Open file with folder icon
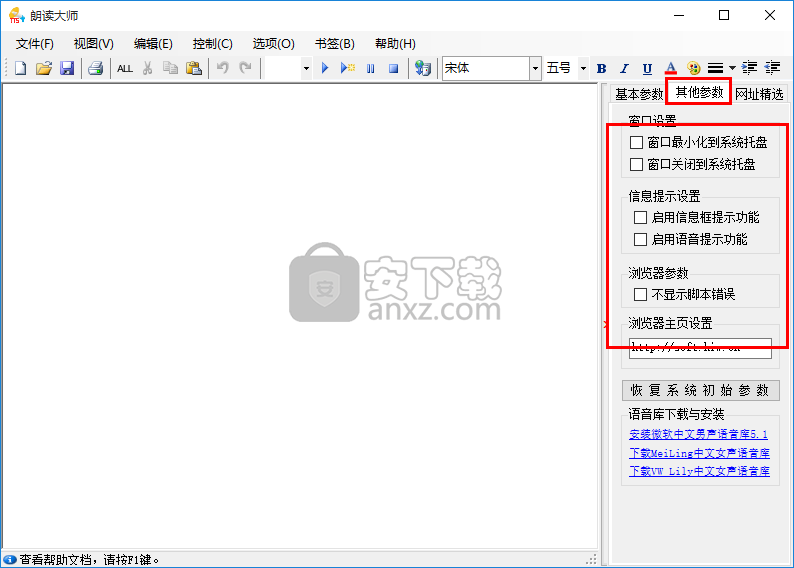Viewport: 794px width, 568px height. coord(44,68)
